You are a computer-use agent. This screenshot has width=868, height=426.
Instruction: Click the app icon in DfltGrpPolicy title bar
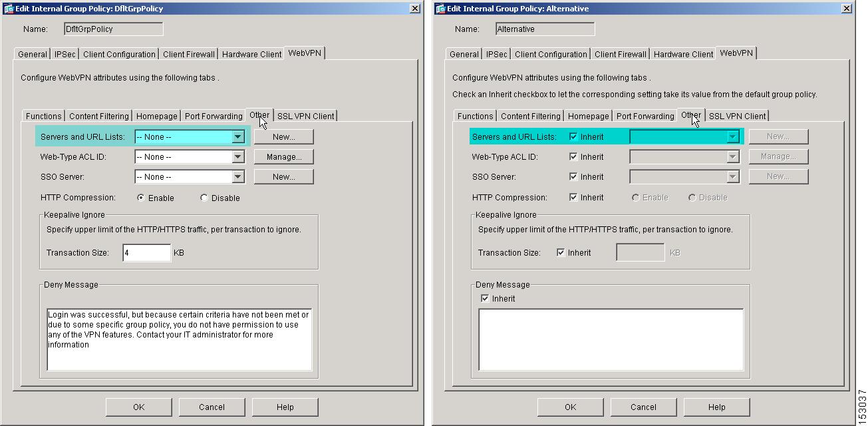[8, 9]
